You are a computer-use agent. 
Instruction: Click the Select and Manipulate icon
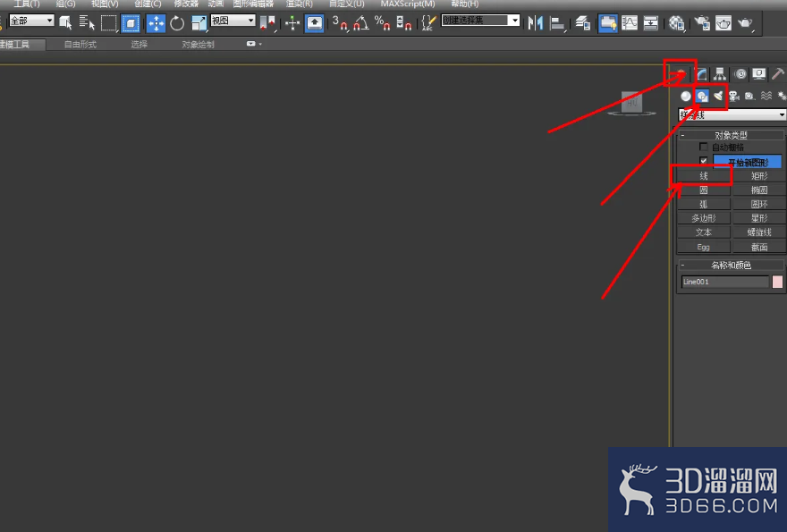tap(292, 23)
